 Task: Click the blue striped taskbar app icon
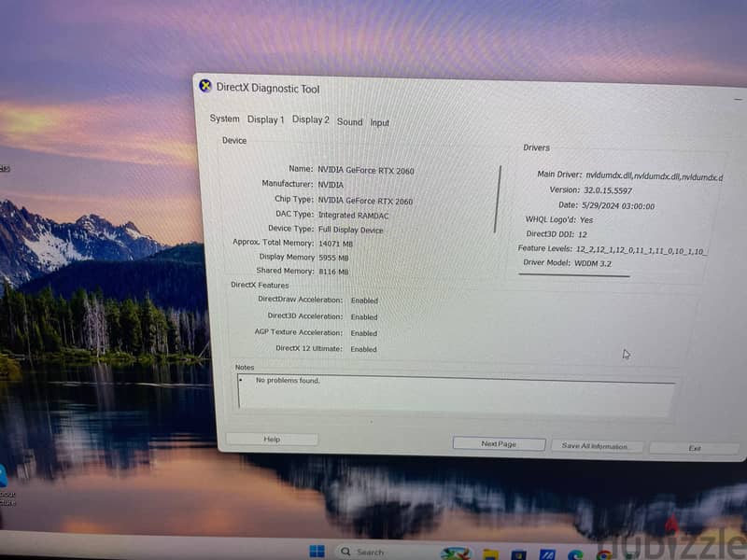[x=547, y=554]
